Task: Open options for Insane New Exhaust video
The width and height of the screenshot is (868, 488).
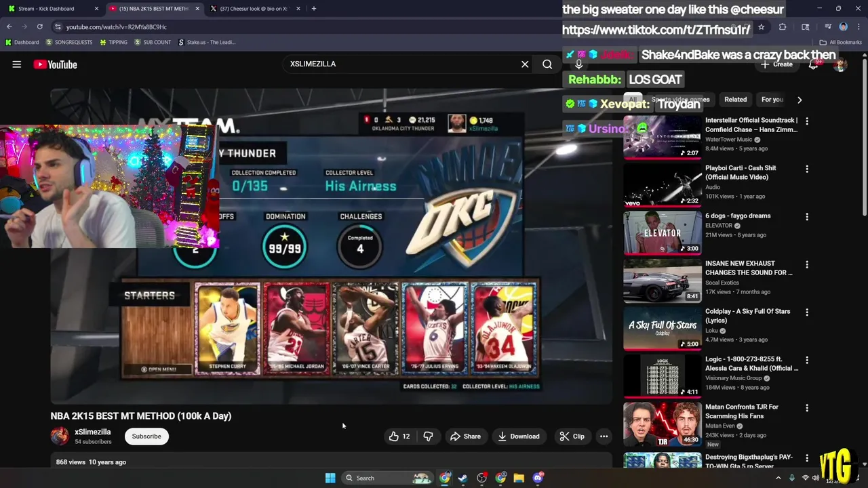Action: coord(807,264)
